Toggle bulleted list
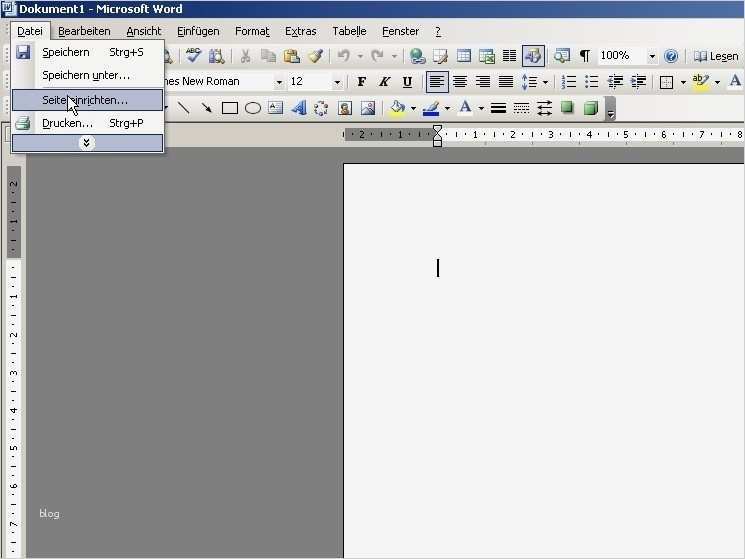 [592, 82]
